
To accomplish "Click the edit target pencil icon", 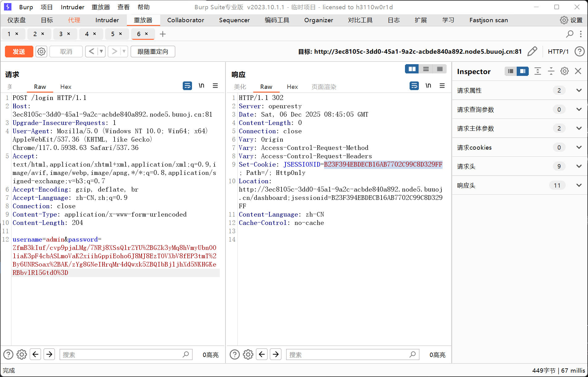I will pyautogui.click(x=532, y=52).
